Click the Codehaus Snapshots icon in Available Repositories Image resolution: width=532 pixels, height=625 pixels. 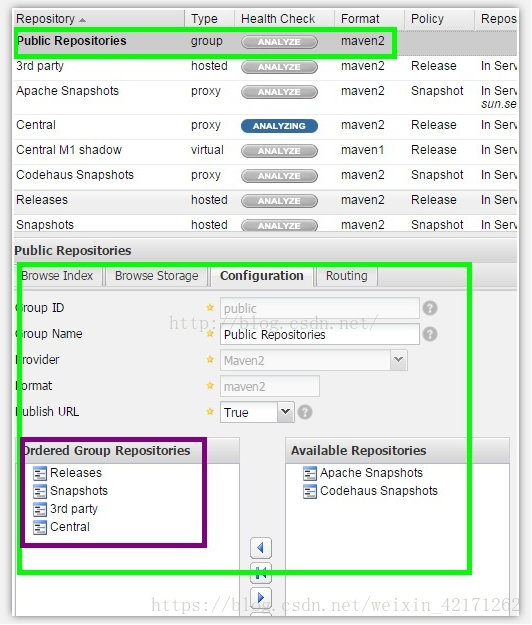pyautogui.click(x=310, y=491)
